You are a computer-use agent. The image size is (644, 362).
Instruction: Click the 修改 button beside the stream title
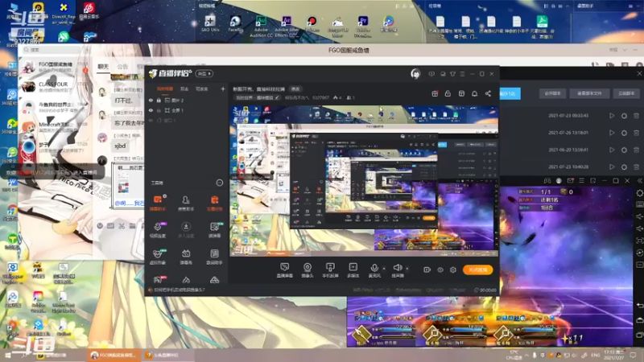coord(295,88)
